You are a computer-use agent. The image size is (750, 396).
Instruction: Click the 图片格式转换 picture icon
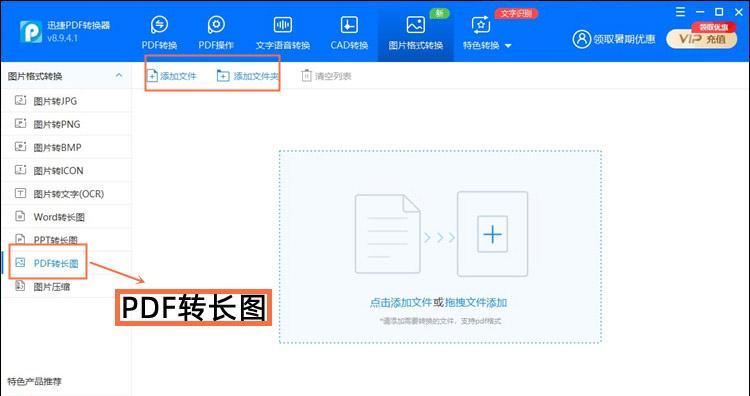(x=415, y=24)
